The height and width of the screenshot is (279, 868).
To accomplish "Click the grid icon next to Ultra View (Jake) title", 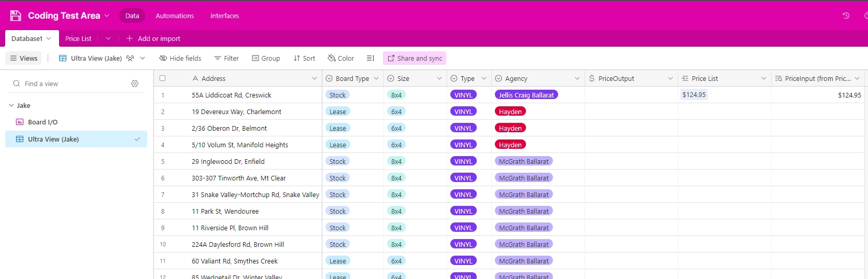I will pos(63,58).
